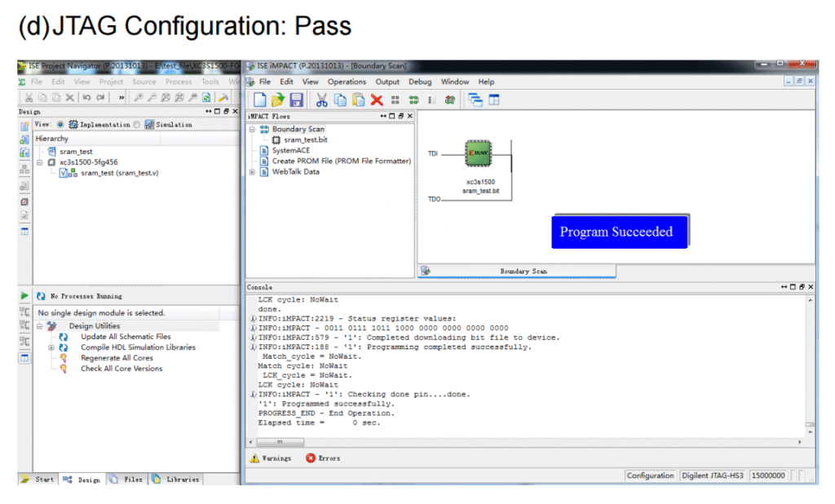Image resolution: width=835 pixels, height=504 pixels.
Task: Expand Compile HDL Simulation Libraries node
Action: click(x=51, y=347)
